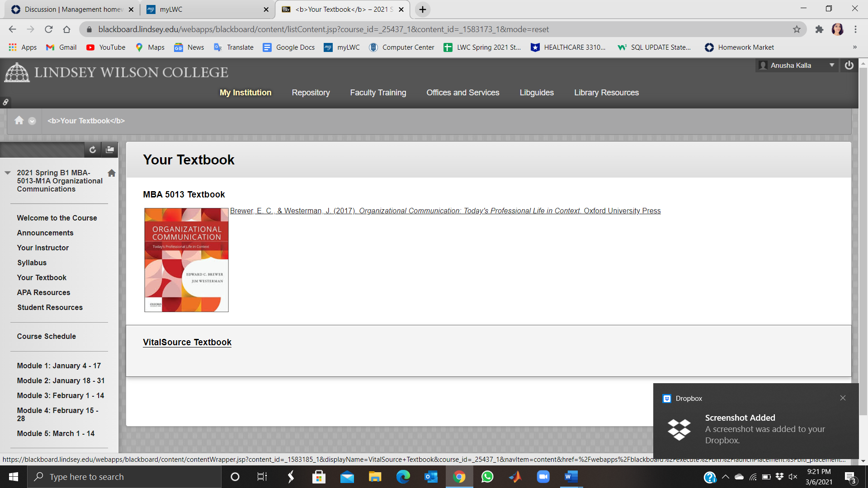Image resolution: width=868 pixels, height=488 pixels.
Task: Show more bookmarks overflow chevron
Action: tap(854, 47)
